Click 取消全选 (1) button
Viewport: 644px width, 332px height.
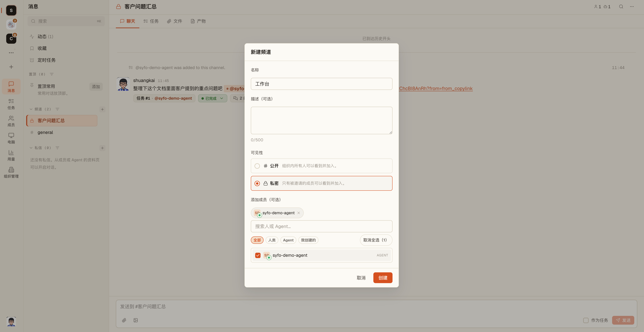[376, 240]
